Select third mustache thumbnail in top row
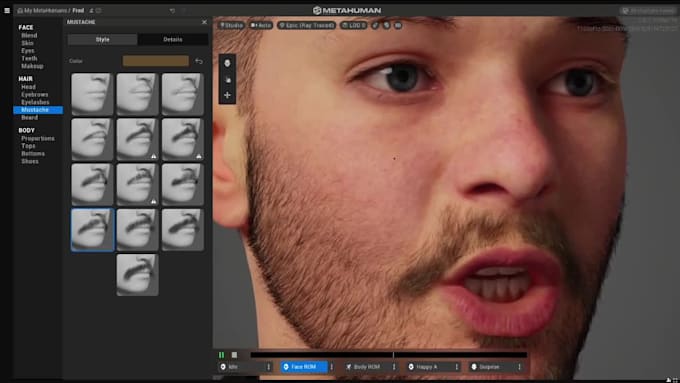 point(183,94)
